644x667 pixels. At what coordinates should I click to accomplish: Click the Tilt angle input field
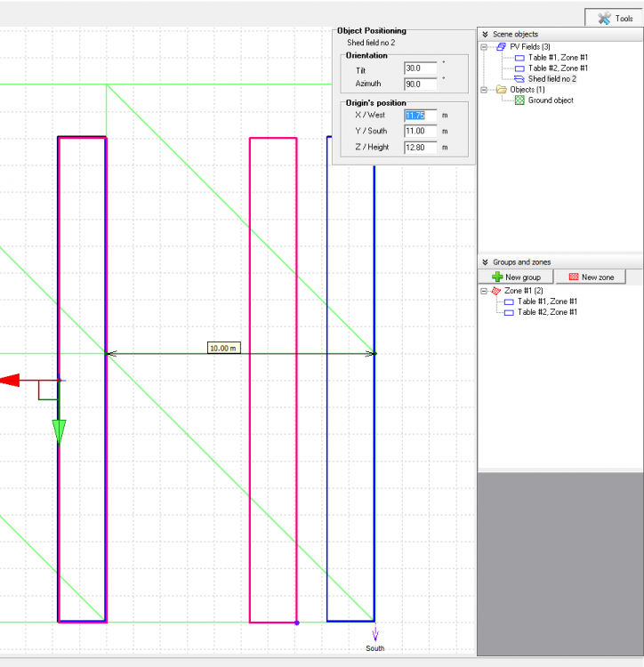tap(420, 68)
